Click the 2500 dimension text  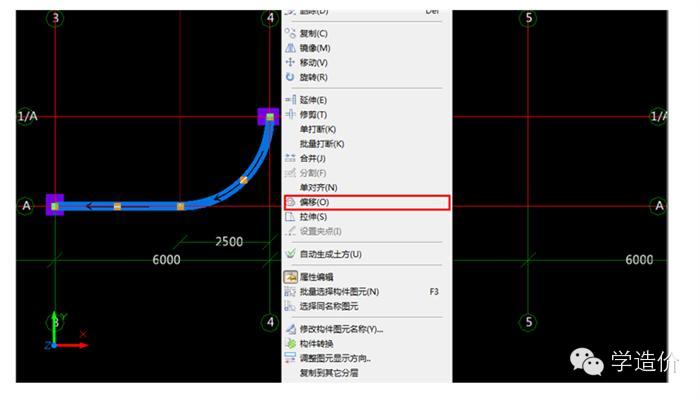pos(229,242)
